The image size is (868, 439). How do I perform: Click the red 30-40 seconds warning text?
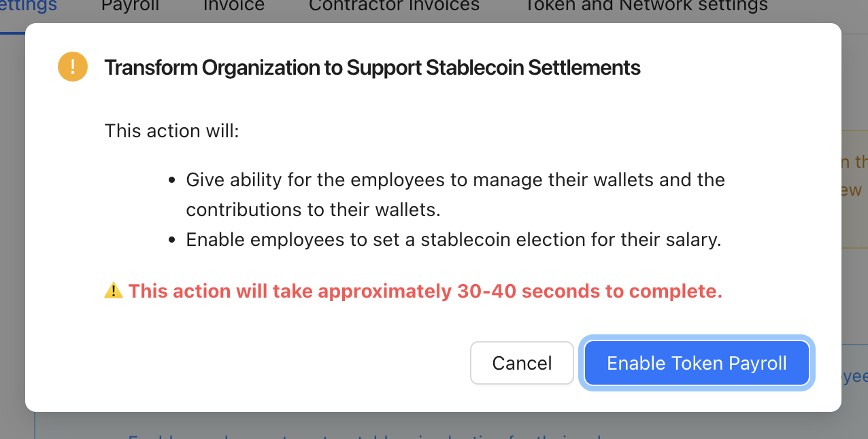425,292
